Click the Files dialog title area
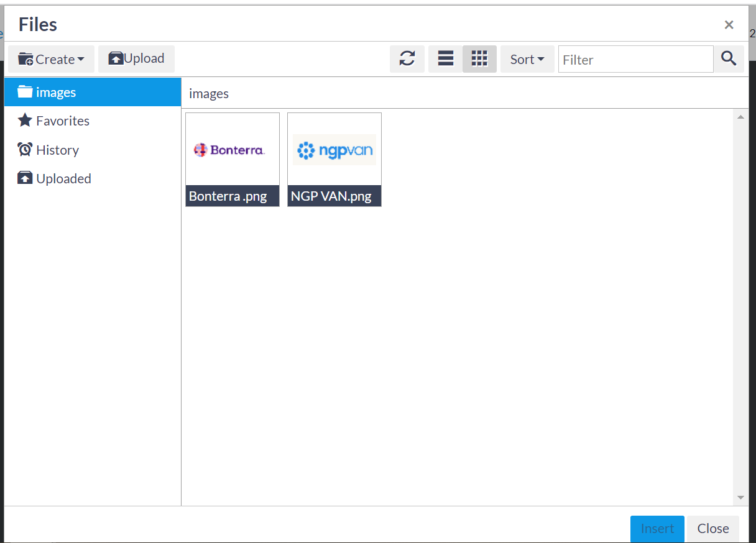756x543 pixels. pos(37,24)
